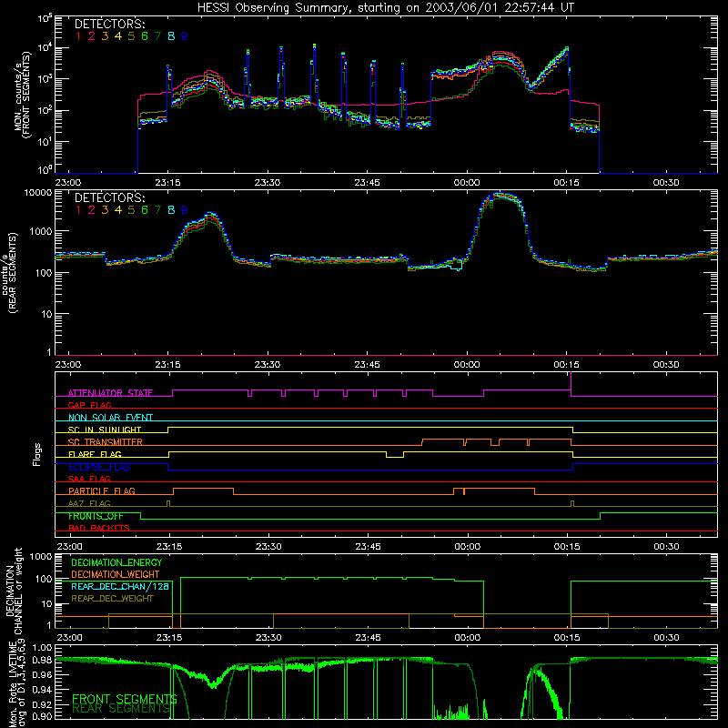
Task: Select red detector 1 in front segments legend
Action: (78, 36)
